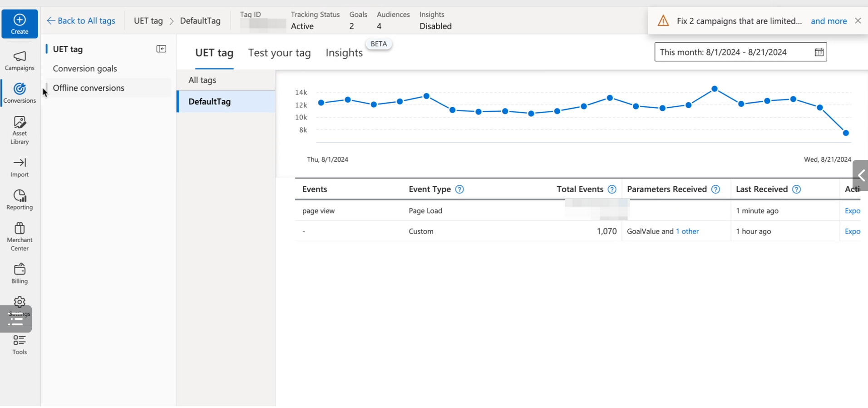Click the Page Load event type cell
Image resolution: width=868 pixels, height=408 pixels.
pyautogui.click(x=425, y=211)
